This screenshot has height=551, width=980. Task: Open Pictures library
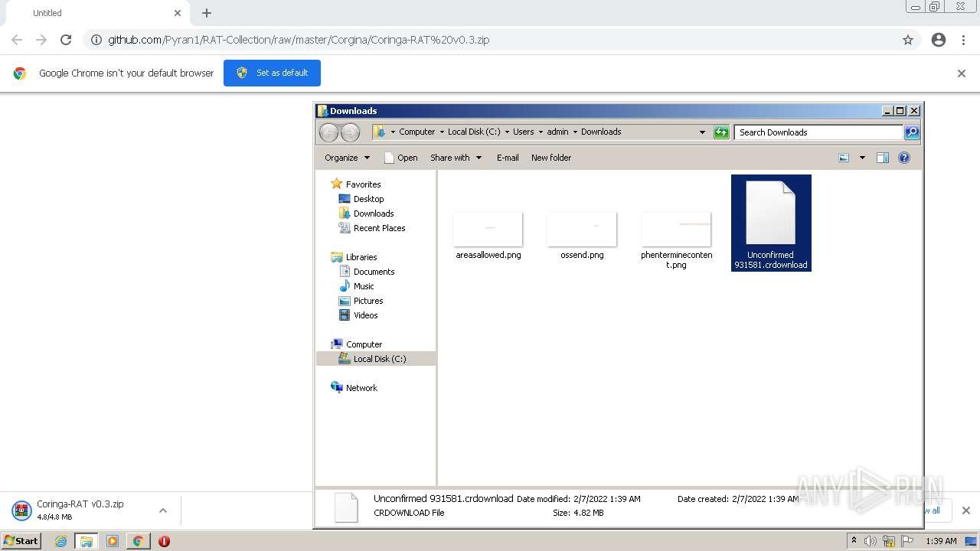tap(361, 301)
